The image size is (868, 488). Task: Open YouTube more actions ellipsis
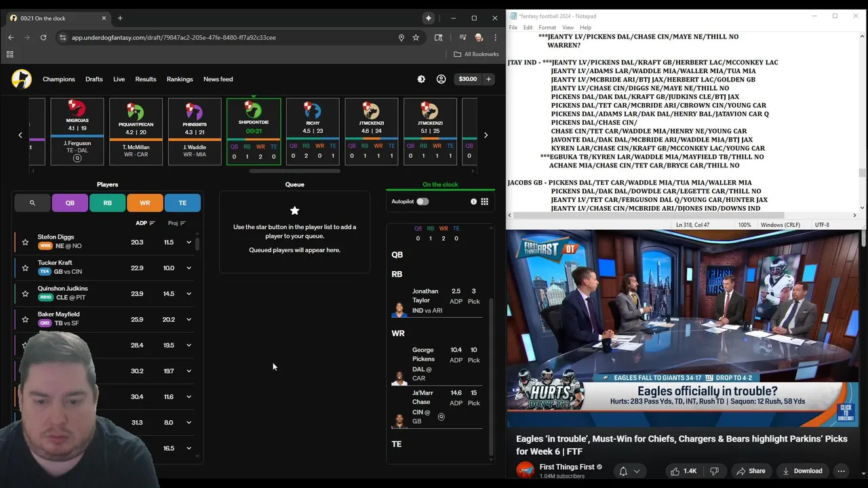point(841,471)
